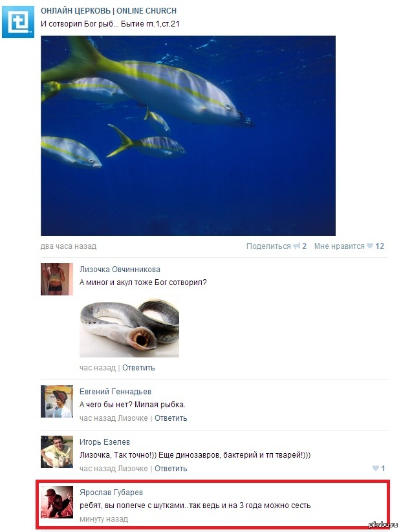The height and width of the screenshot is (532, 401).
Task: Open Евгений Геннадьев's profile name link
Action: (x=115, y=392)
